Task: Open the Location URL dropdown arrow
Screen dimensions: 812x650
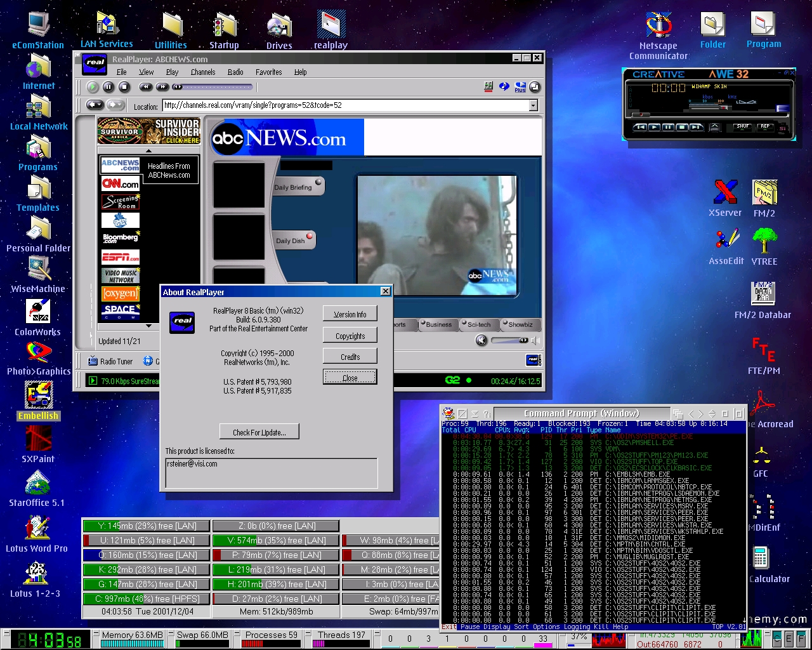Action: [x=533, y=105]
